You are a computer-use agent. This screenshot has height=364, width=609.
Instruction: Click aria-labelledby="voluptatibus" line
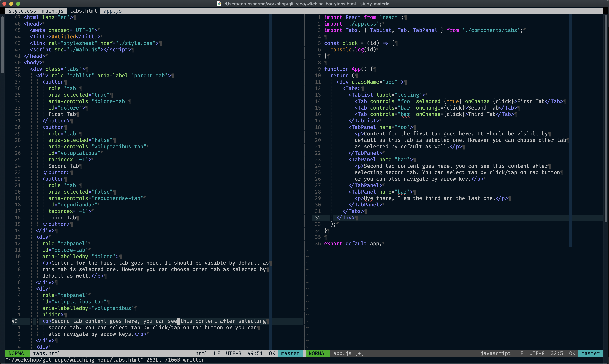point(88,308)
